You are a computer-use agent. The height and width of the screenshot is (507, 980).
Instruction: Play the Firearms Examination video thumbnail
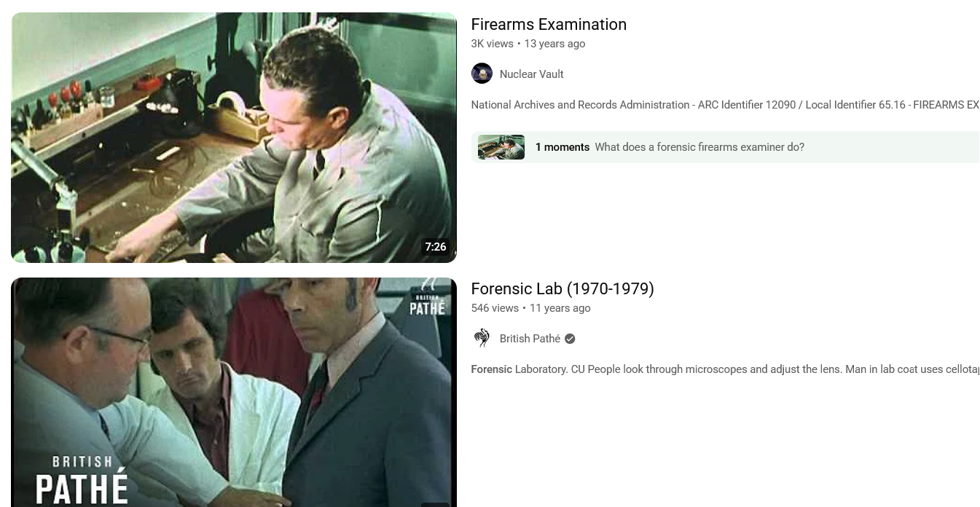234,138
